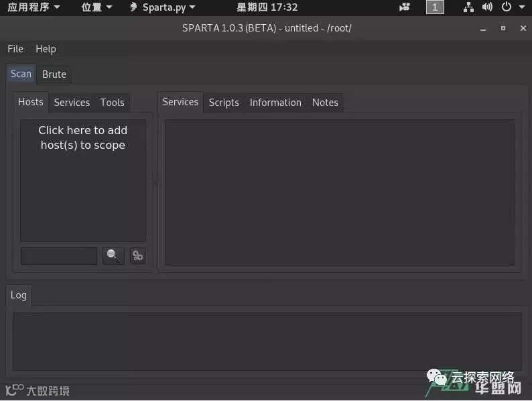This screenshot has width=532, height=401.
Task: Select the left panel Services tab
Action: pos(72,103)
